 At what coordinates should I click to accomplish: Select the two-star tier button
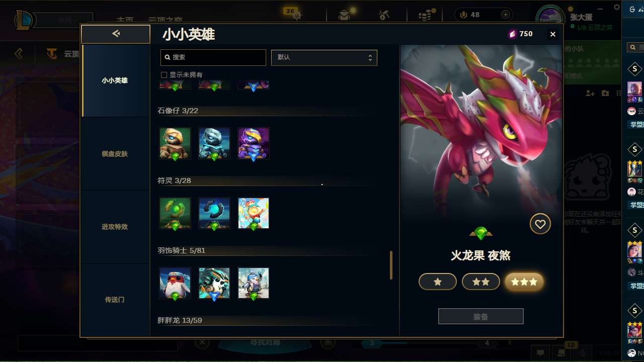pos(481,282)
